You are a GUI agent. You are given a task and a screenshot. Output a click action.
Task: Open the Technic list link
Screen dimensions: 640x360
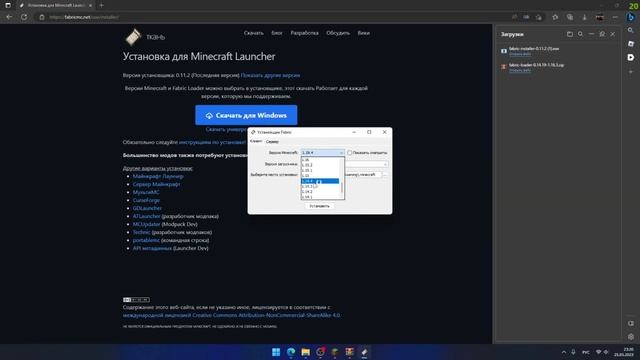[141, 232]
